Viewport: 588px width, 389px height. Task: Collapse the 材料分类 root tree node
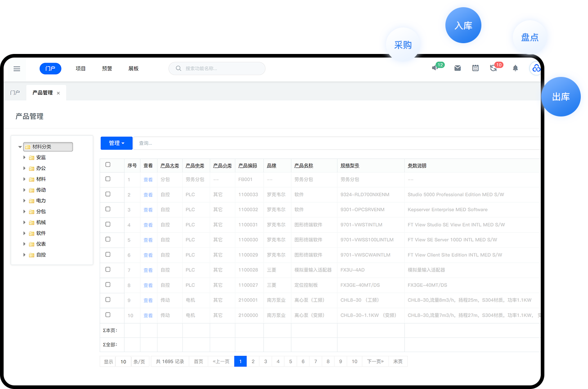point(20,147)
